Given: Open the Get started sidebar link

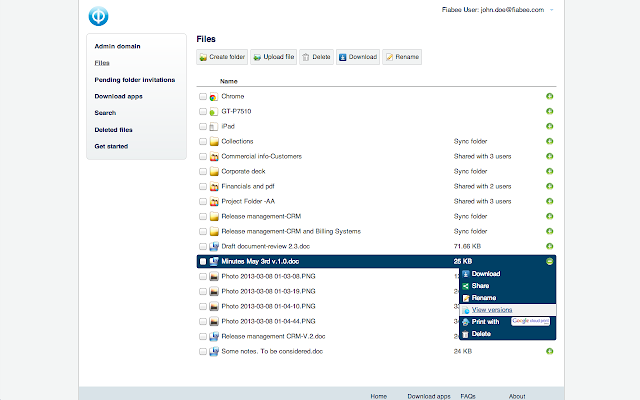Looking at the screenshot, I should pos(111,147).
